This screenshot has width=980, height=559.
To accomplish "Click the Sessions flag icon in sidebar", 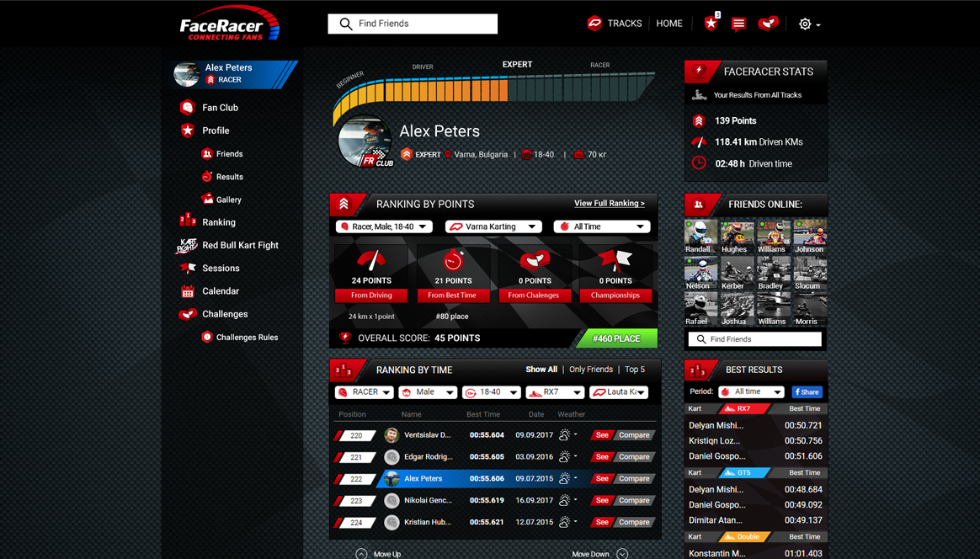I will [188, 269].
